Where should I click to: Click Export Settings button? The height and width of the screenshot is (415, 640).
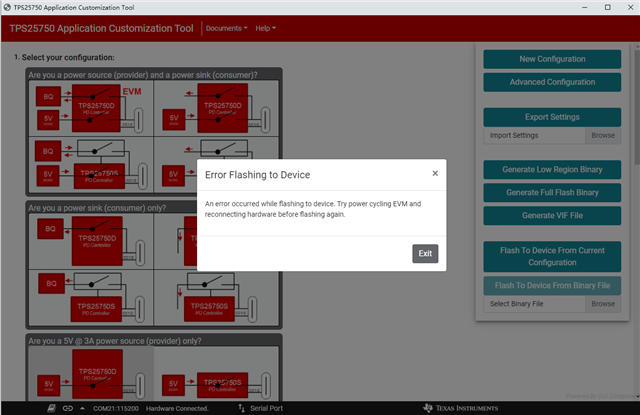(552, 117)
